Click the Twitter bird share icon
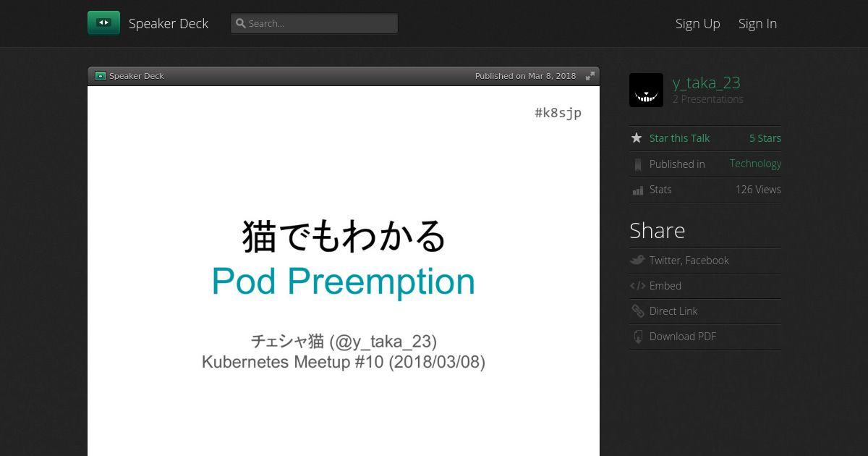868x456 pixels. click(x=637, y=260)
